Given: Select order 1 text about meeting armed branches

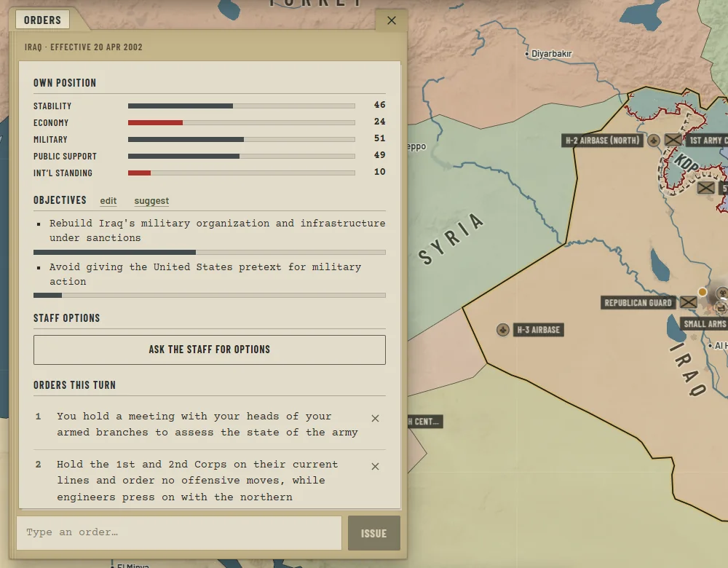Looking at the screenshot, I should (x=207, y=424).
